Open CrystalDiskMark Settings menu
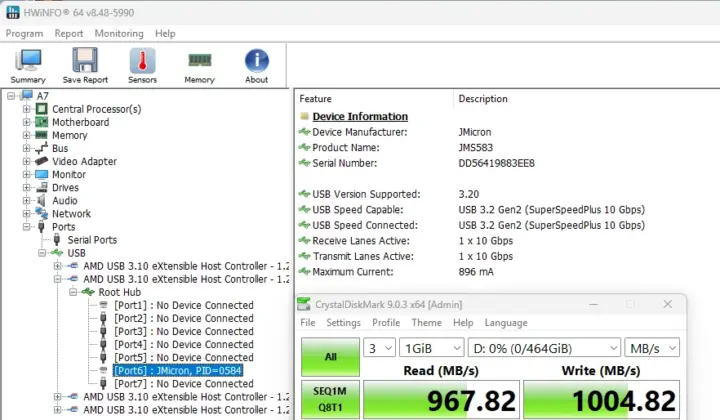 point(343,323)
